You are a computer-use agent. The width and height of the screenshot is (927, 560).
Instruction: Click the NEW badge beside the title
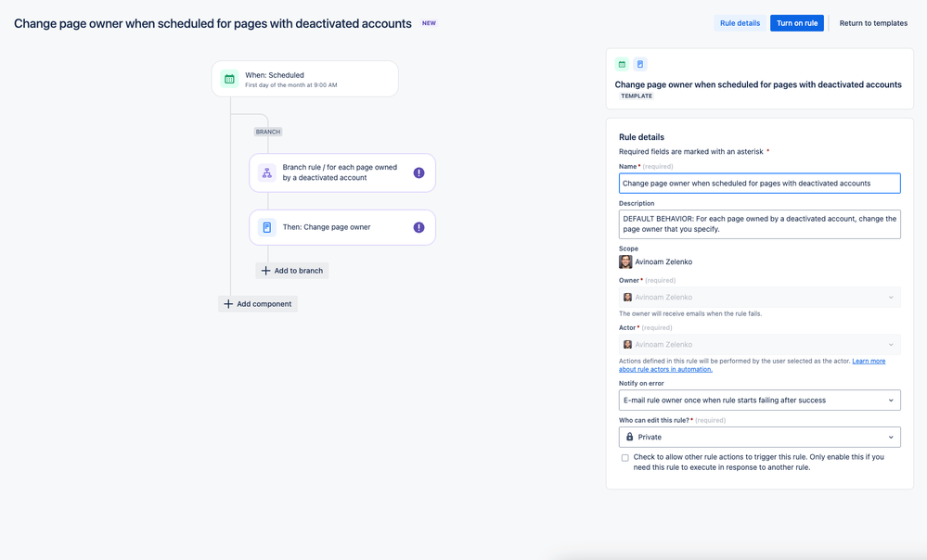(429, 23)
